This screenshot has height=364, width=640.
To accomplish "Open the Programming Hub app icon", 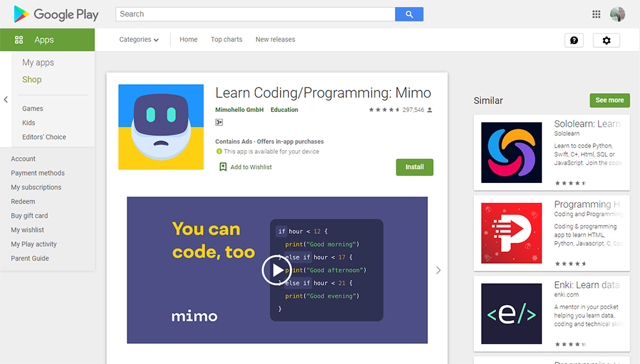I will (511, 233).
